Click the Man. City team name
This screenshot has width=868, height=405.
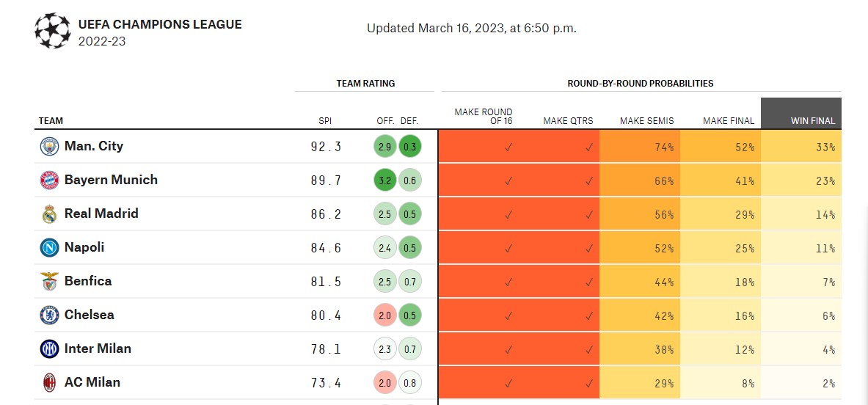click(94, 146)
